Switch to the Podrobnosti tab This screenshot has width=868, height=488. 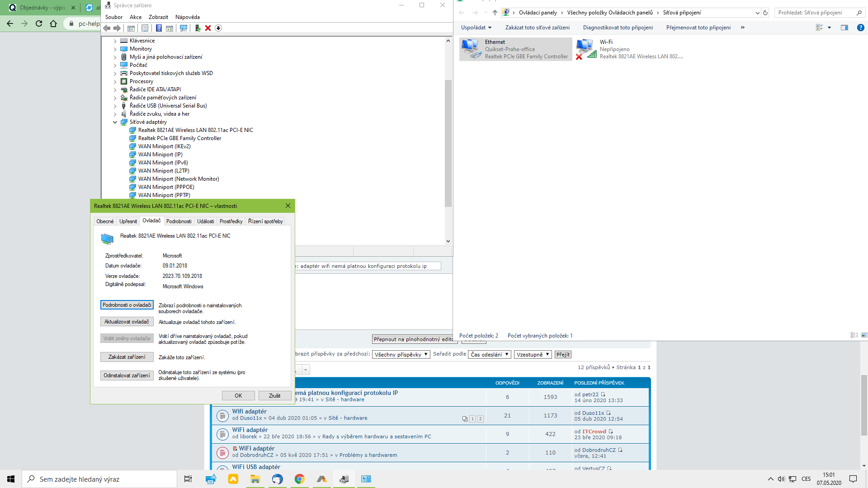click(179, 221)
